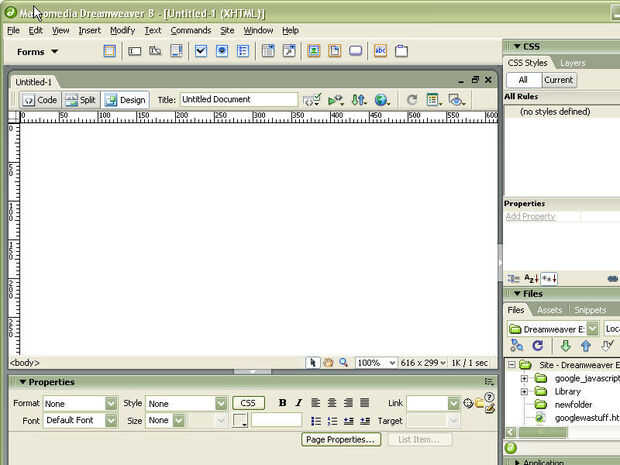Viewport: 620px width, 465px height.
Task: Click Connect to remote host icon
Action: pos(516,346)
